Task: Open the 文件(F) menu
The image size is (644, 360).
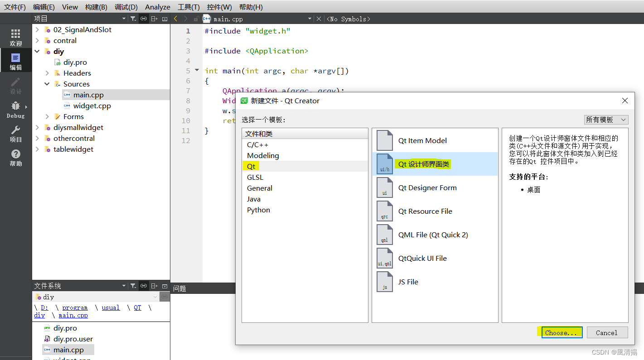Action: [x=15, y=7]
